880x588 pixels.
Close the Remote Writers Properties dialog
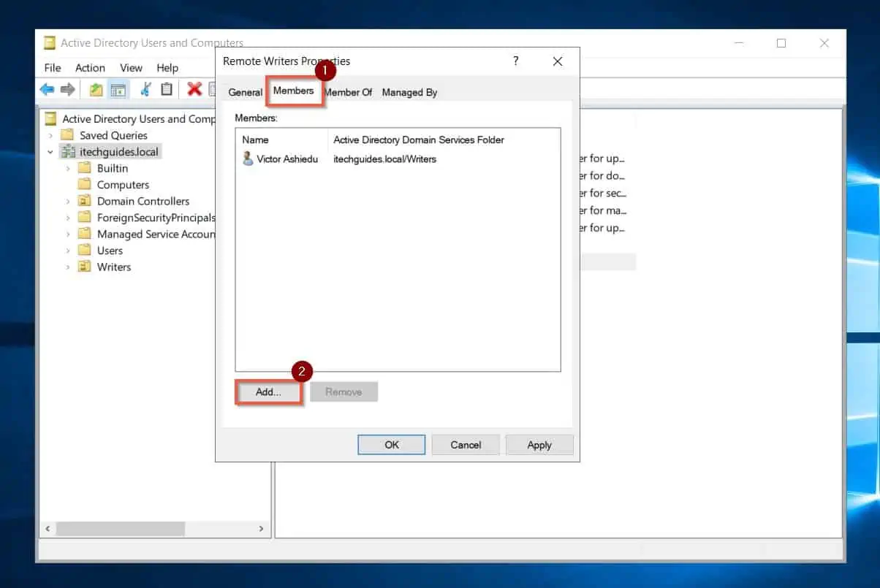[558, 61]
